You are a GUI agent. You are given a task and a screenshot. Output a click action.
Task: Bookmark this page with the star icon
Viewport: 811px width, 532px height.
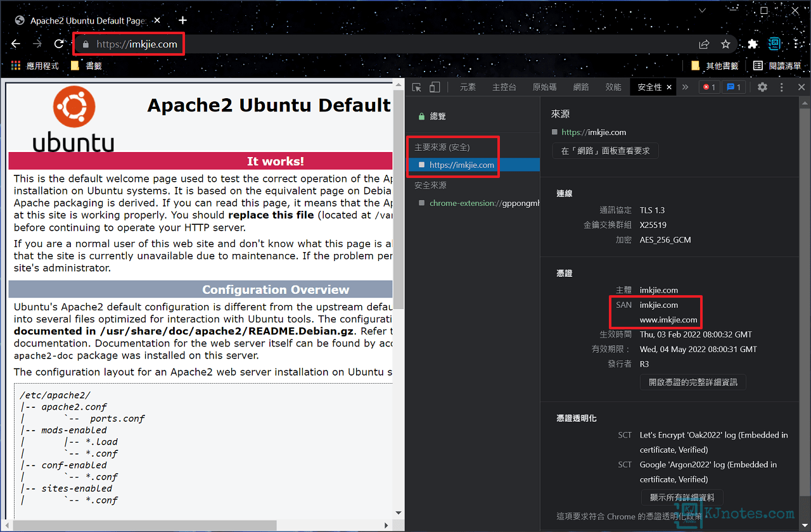pyautogui.click(x=725, y=44)
